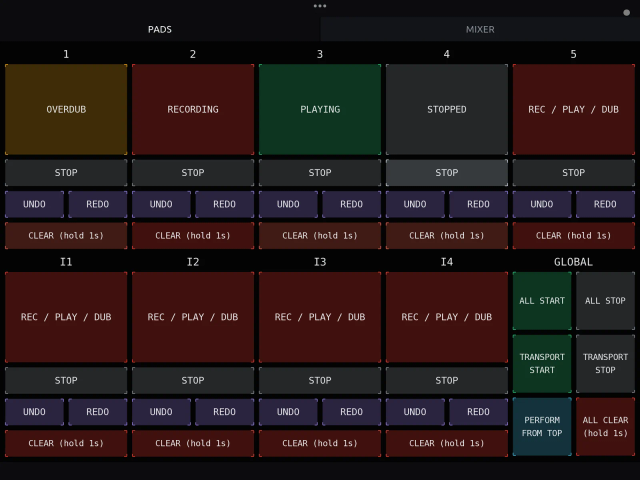Stop track I3
The height and width of the screenshot is (480, 640).
(x=320, y=380)
